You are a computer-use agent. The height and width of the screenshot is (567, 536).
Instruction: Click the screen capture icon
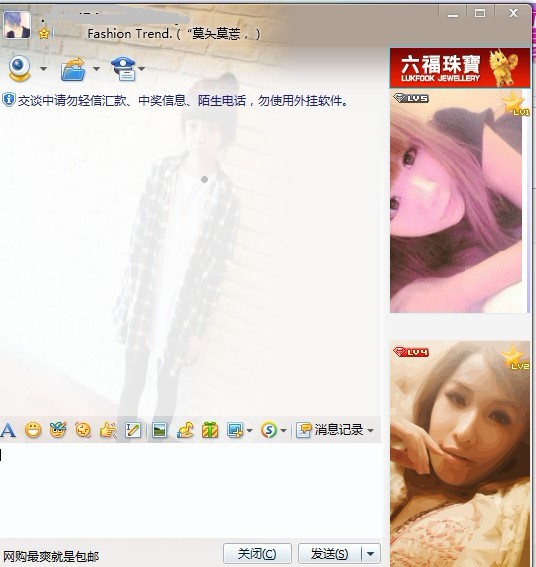pos(235,430)
